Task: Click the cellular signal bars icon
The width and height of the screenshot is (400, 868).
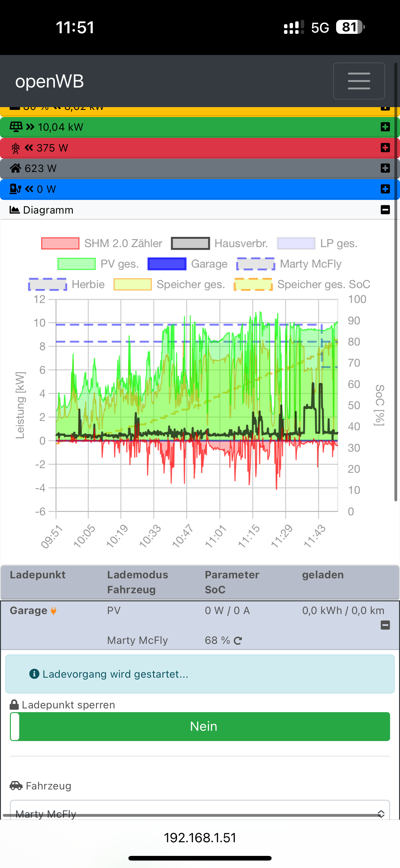Action: [x=294, y=27]
